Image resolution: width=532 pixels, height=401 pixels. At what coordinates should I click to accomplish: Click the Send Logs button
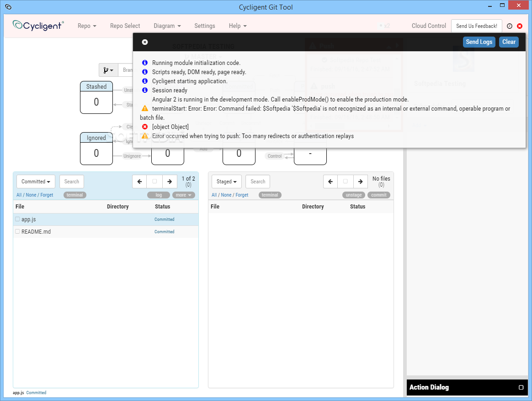pos(479,42)
